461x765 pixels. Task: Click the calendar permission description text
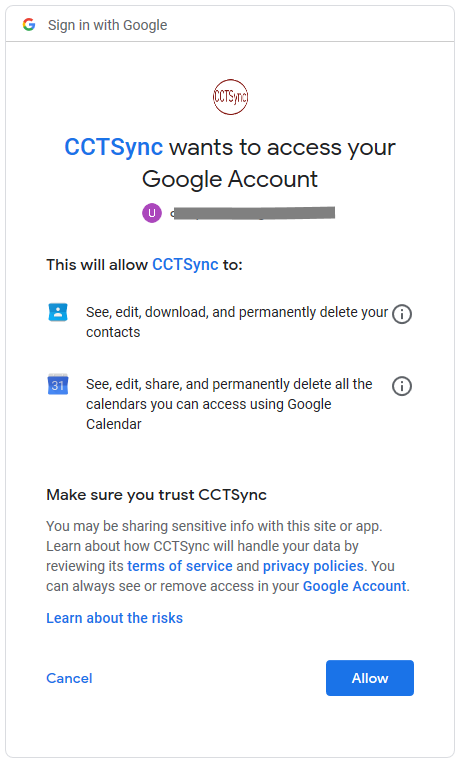click(x=229, y=404)
